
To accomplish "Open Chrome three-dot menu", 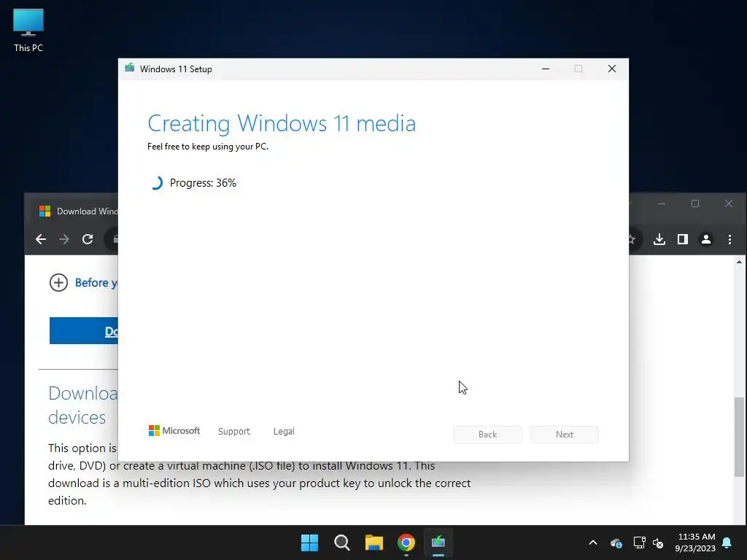I will click(729, 239).
